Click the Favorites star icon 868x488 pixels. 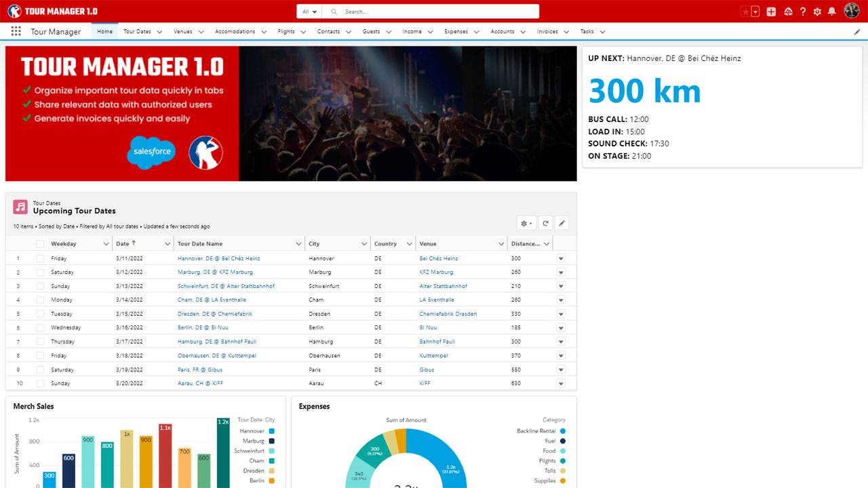click(746, 12)
